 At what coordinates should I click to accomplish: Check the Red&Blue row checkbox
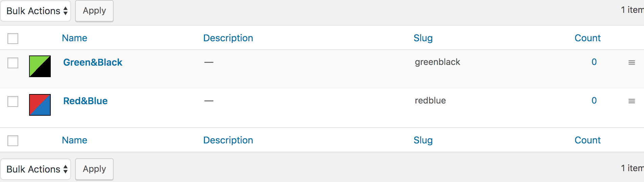(13, 101)
